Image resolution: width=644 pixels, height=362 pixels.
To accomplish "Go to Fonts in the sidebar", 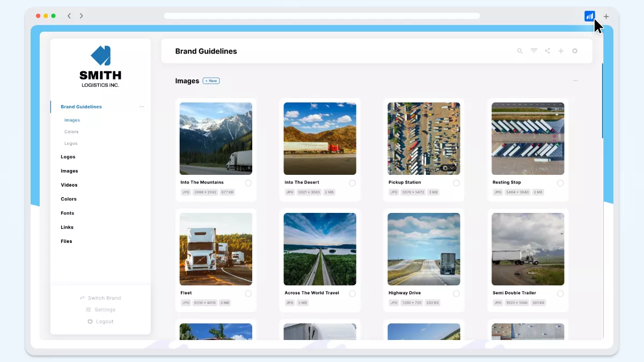I will pos(67,213).
